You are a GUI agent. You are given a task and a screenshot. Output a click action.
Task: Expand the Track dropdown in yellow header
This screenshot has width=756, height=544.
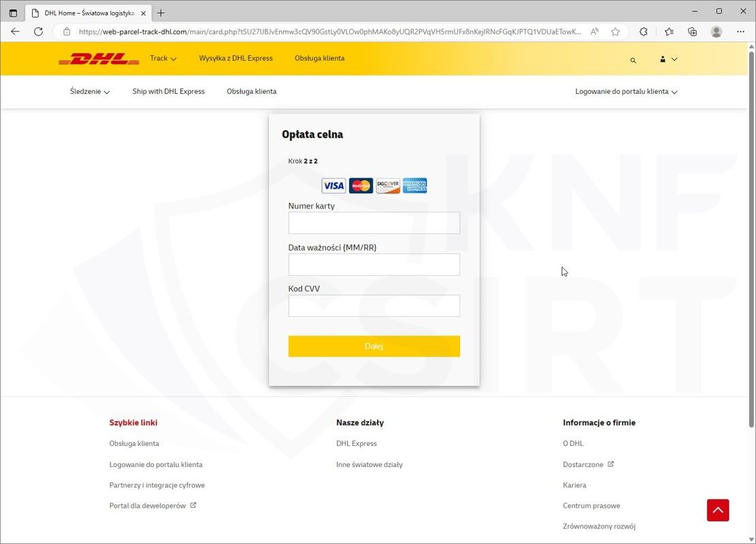coord(163,59)
